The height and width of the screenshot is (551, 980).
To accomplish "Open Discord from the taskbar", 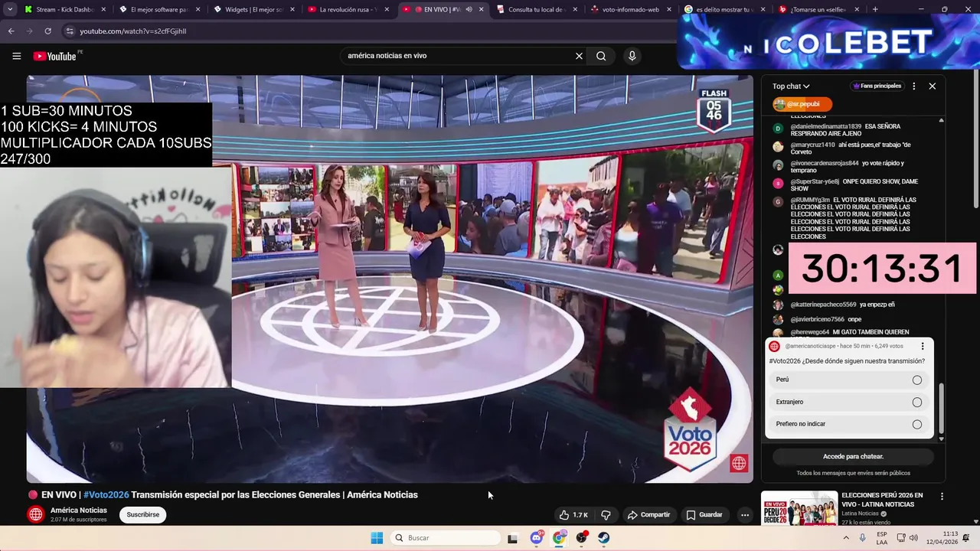I will (537, 538).
